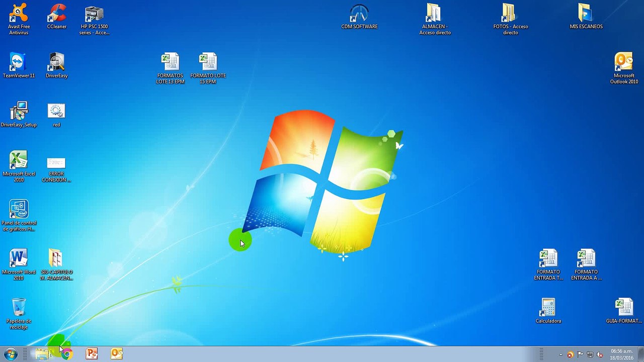The height and width of the screenshot is (362, 644).
Task: Select the GUIA-FORMAT... Excel file icon
Action: point(624,311)
